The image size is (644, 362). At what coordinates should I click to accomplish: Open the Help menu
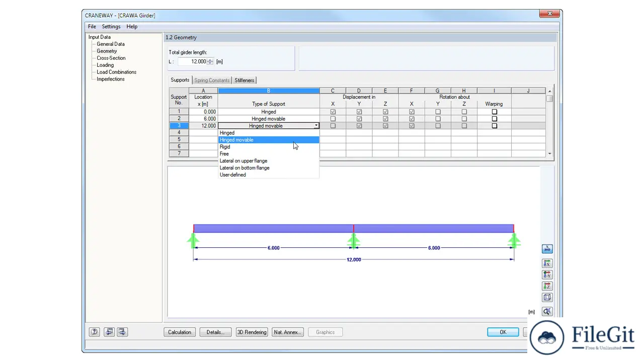click(x=132, y=27)
